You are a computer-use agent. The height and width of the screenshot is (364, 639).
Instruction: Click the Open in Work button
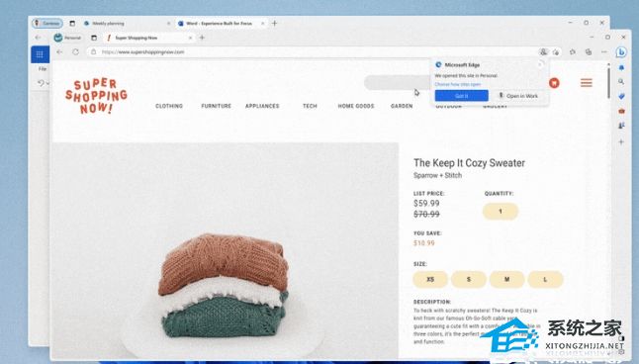tap(518, 96)
